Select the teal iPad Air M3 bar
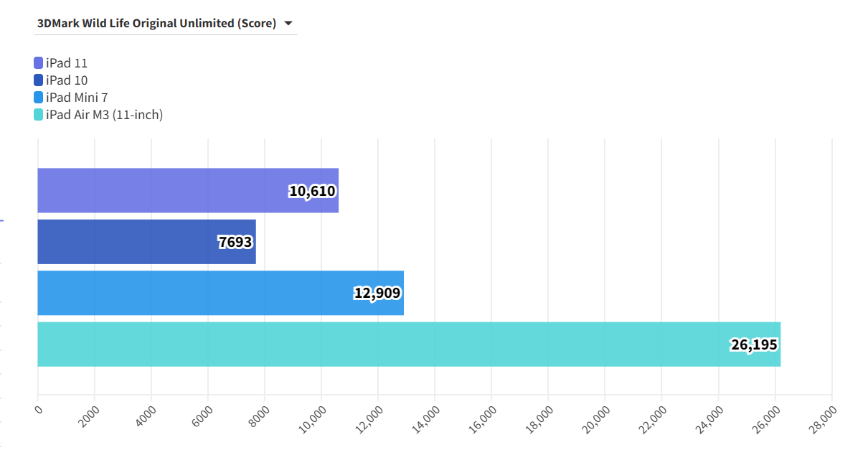 (x=359, y=344)
